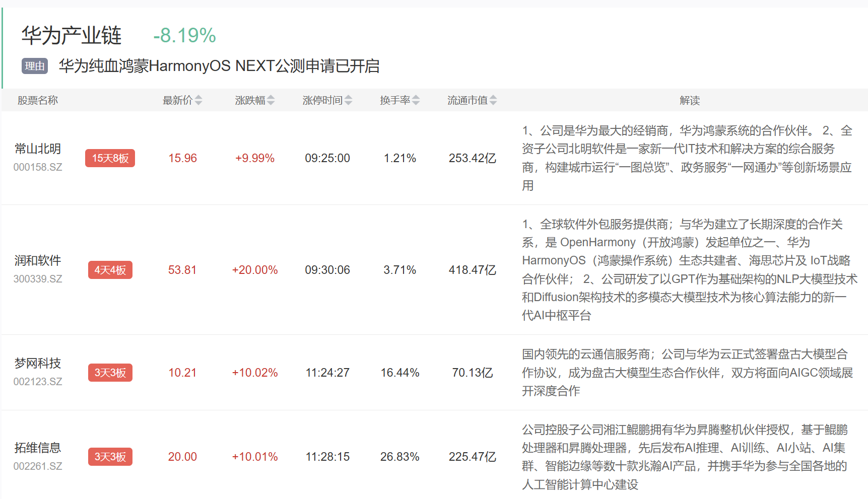Click market cap 70.13亿

[473, 373]
